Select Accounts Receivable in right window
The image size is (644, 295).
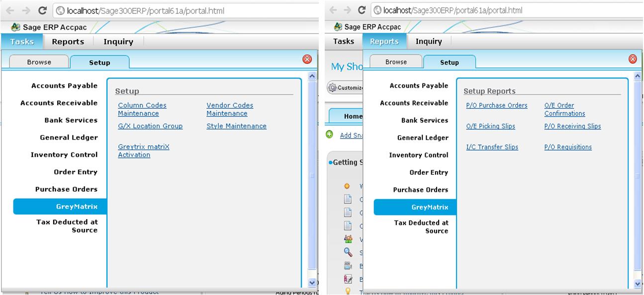(414, 103)
